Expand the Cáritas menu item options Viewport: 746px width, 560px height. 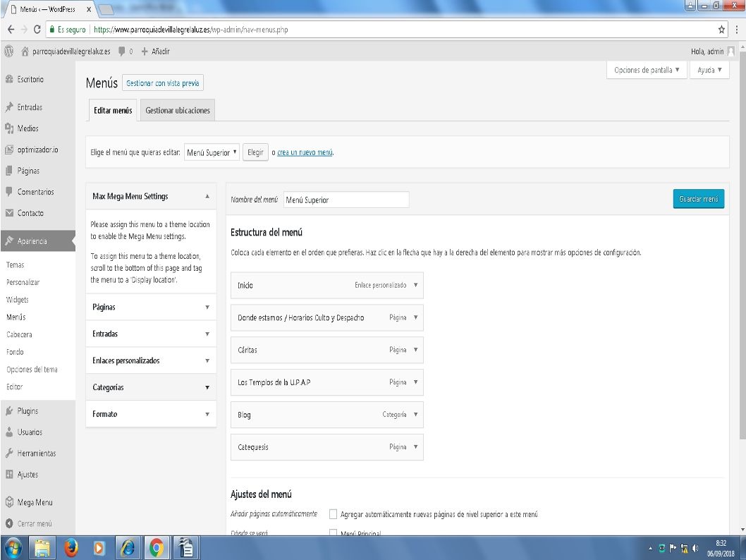coord(415,350)
